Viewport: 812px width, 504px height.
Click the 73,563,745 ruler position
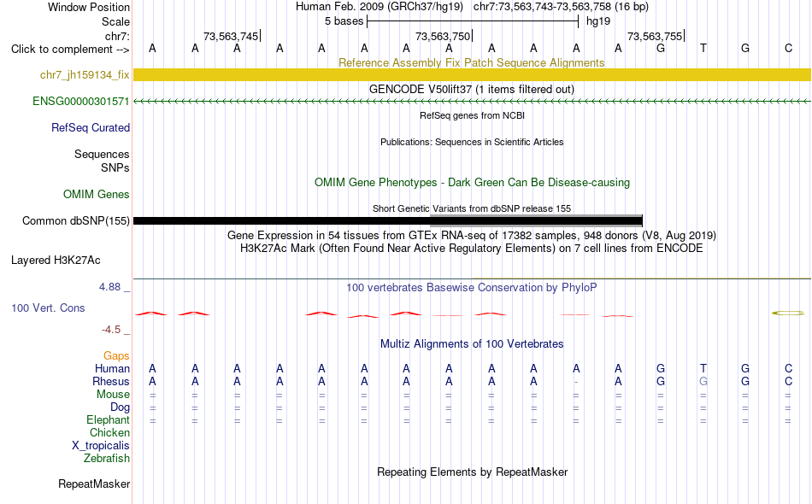(x=231, y=37)
